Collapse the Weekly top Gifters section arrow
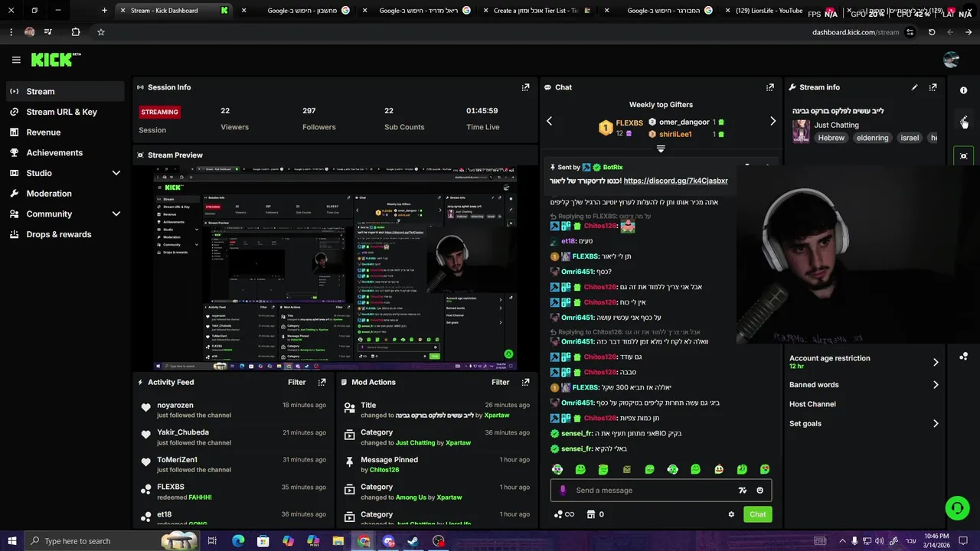This screenshot has width=980, height=551. (661, 149)
